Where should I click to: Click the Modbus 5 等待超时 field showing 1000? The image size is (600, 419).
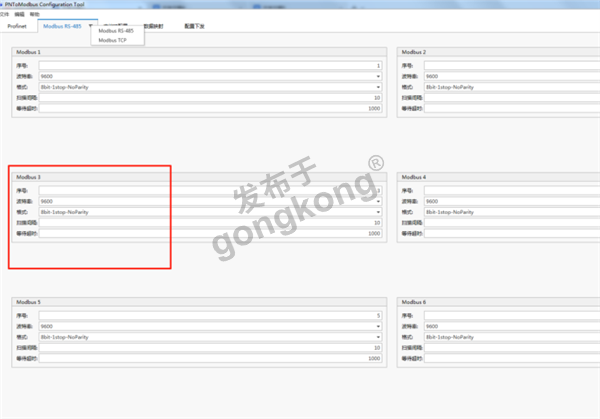210,359
